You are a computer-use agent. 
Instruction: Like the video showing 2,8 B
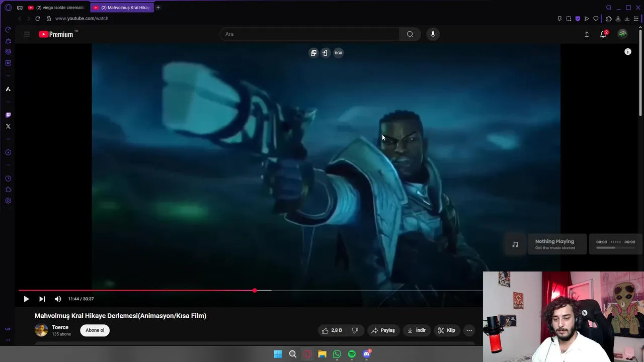point(332,330)
